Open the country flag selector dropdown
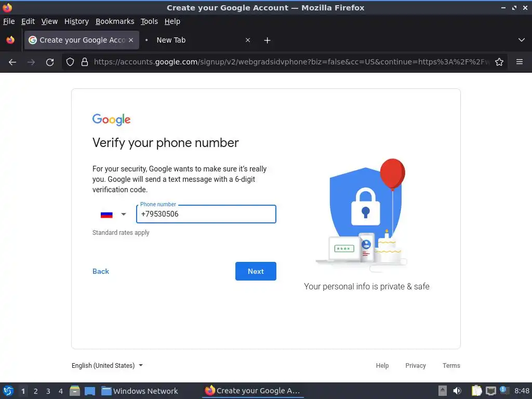Screen dimensions: 532x399 [113, 215]
